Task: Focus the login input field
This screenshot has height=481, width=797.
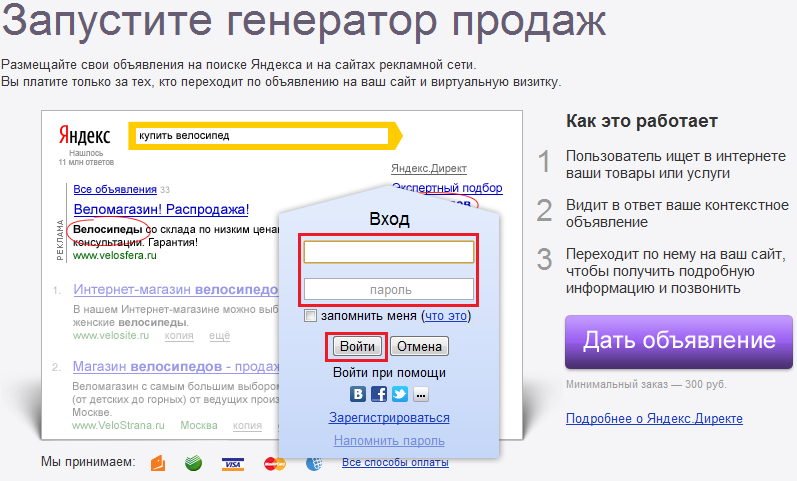Action: [389, 252]
